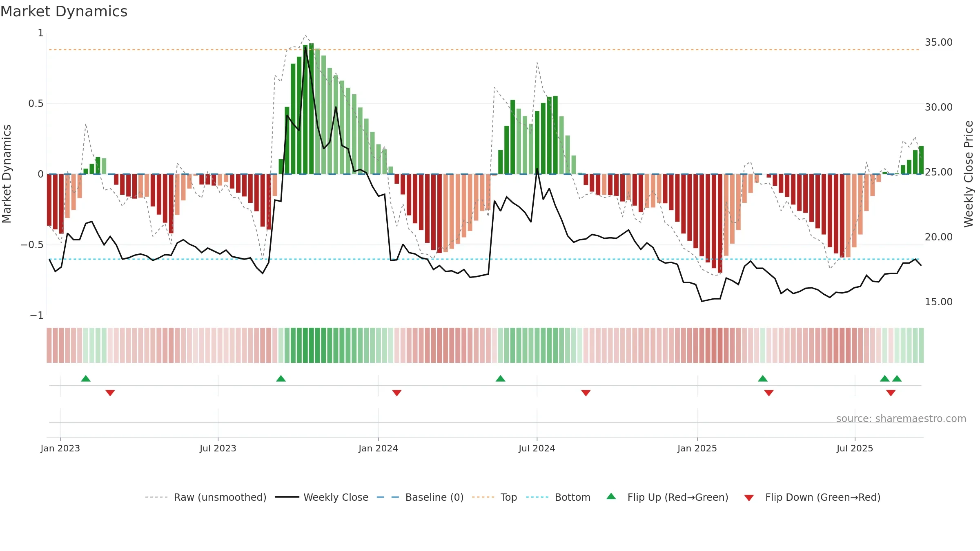Click the red flip-down marker just after Jan 2024
Screen dimensions: 980x551
(397, 393)
